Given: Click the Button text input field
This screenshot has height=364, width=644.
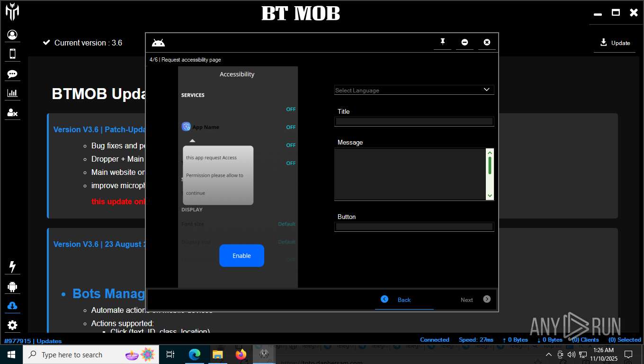Looking at the screenshot, I should (414, 227).
